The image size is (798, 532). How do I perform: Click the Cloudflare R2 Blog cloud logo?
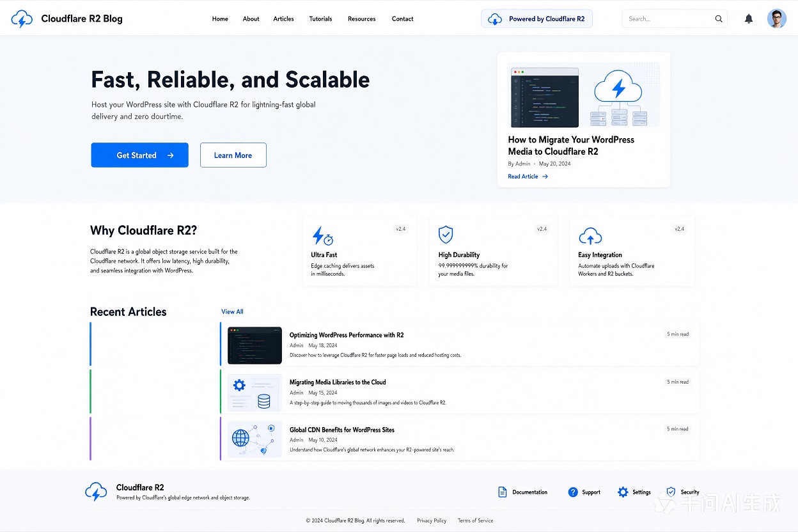tap(22, 19)
